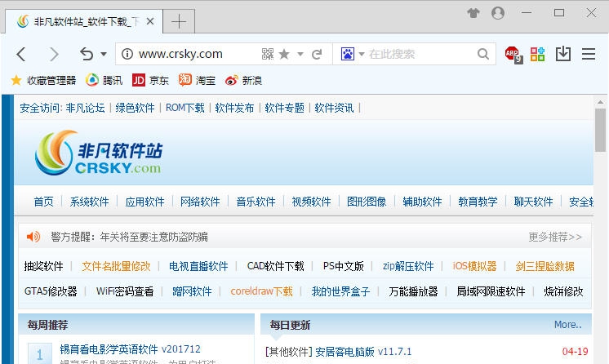Image resolution: width=609 pixels, height=364 pixels.
Task: Open the 教育教学 navigation item
Action: (x=478, y=202)
